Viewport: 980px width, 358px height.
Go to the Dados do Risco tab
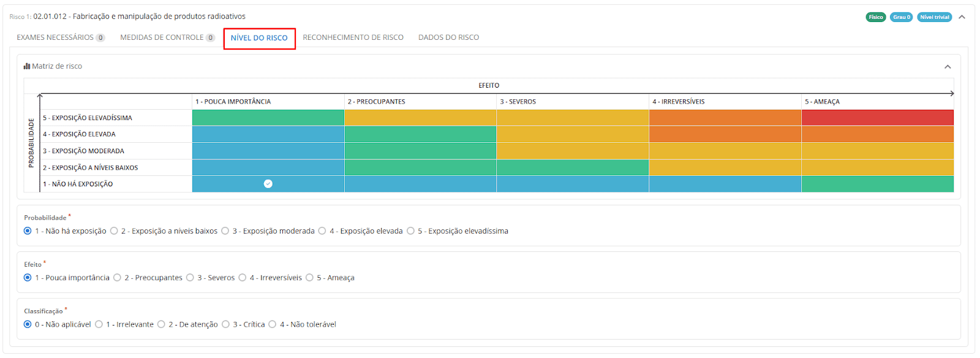448,37
